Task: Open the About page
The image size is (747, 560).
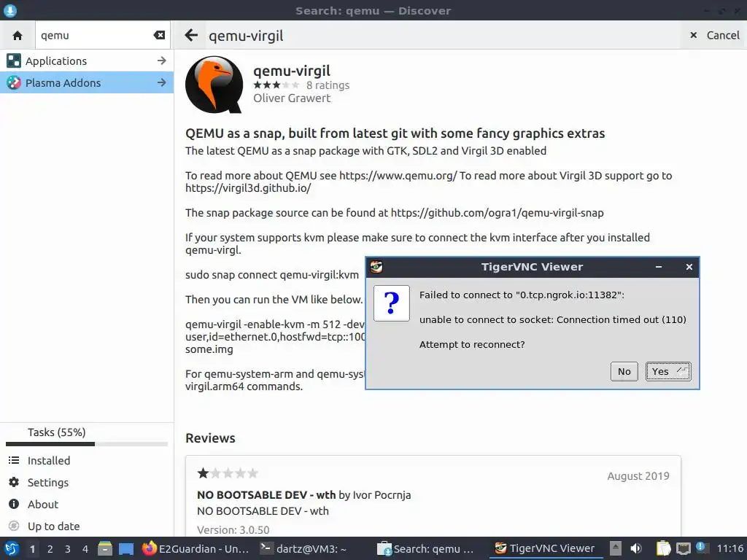Action: (x=87, y=505)
